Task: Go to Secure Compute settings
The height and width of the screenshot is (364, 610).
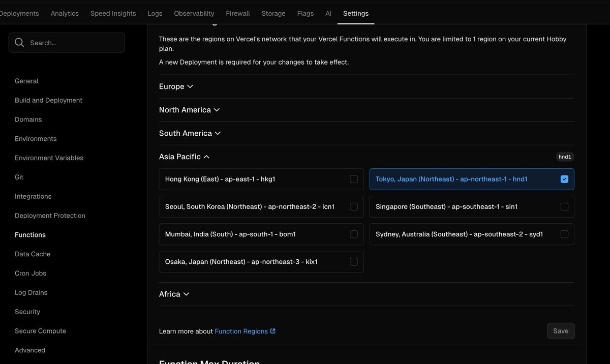Action: 40,331
